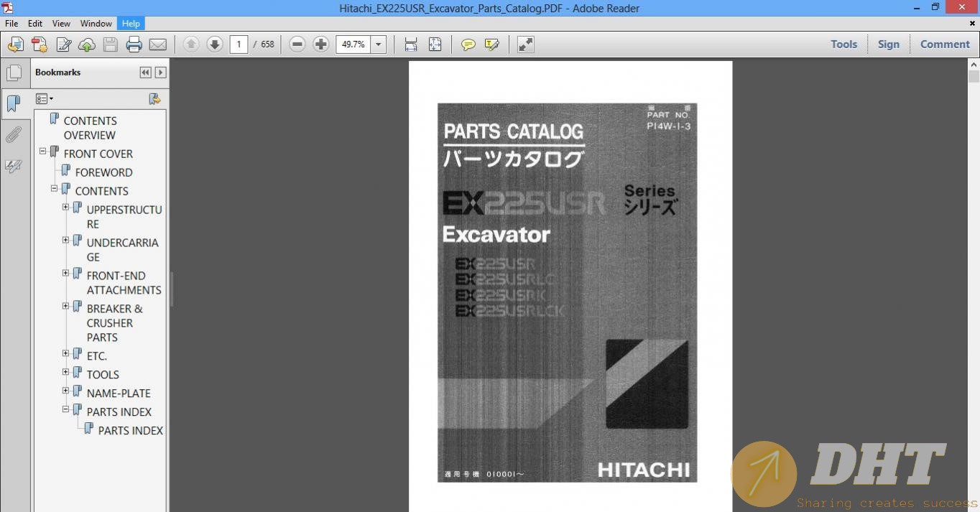Expand the FRONT-END ATTACHMENTS bookmark node
This screenshot has width=980, height=512.
[66, 274]
